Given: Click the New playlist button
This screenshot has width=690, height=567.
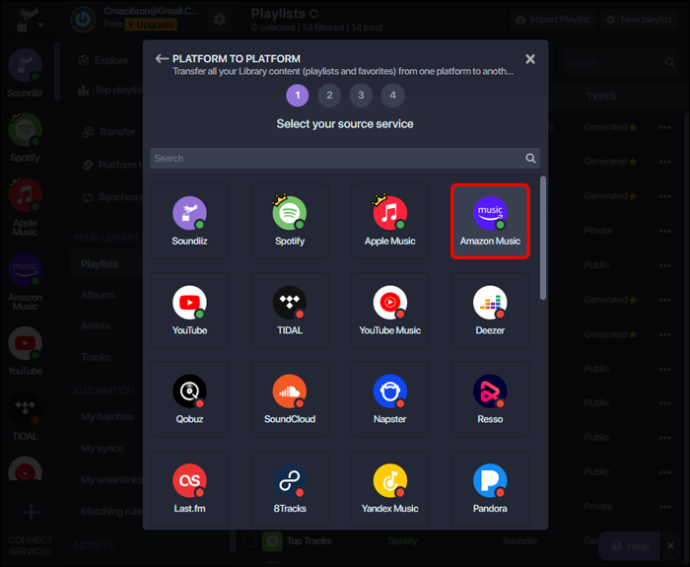Looking at the screenshot, I should click(639, 20).
